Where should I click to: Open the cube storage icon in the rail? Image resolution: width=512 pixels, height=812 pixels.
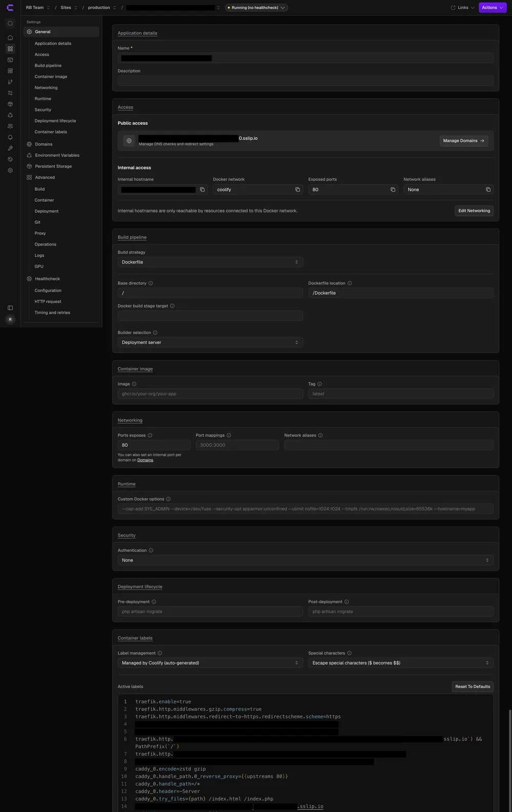coord(10,104)
